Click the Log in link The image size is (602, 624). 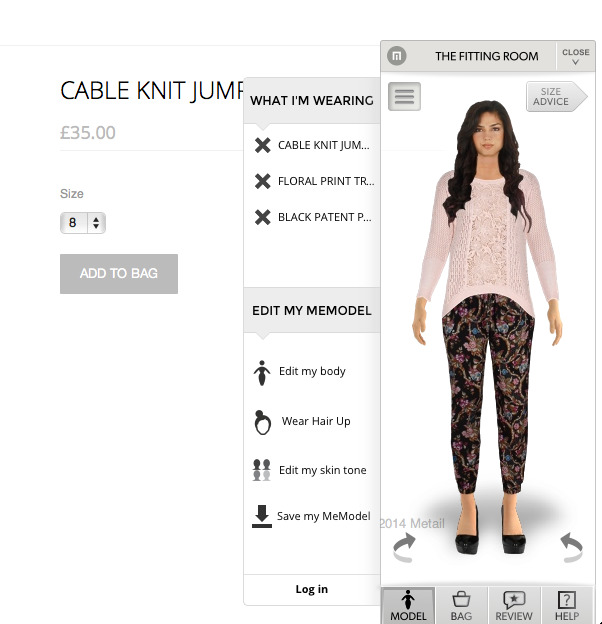click(312, 589)
